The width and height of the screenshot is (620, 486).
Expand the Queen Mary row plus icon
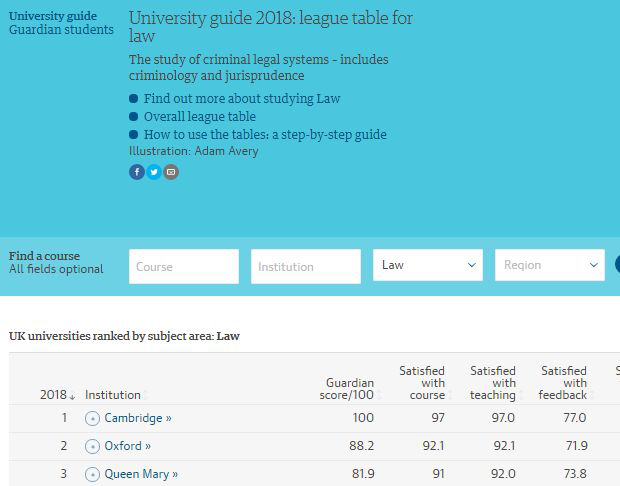click(x=93, y=474)
